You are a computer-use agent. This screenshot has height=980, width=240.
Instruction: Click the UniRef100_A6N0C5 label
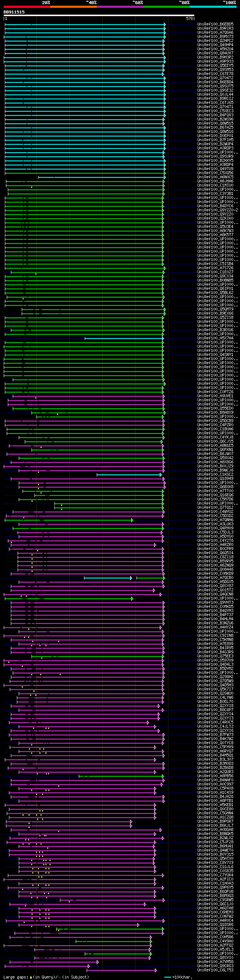(215, 177)
